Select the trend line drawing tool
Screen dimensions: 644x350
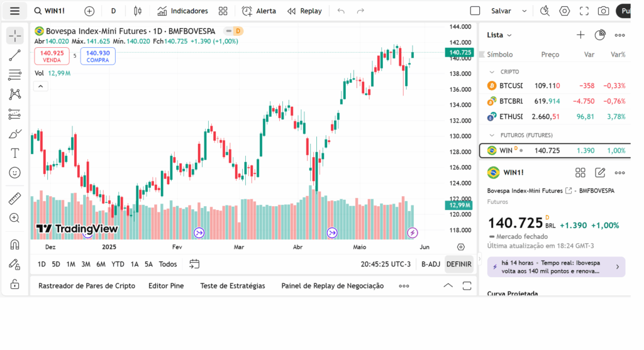coord(15,55)
